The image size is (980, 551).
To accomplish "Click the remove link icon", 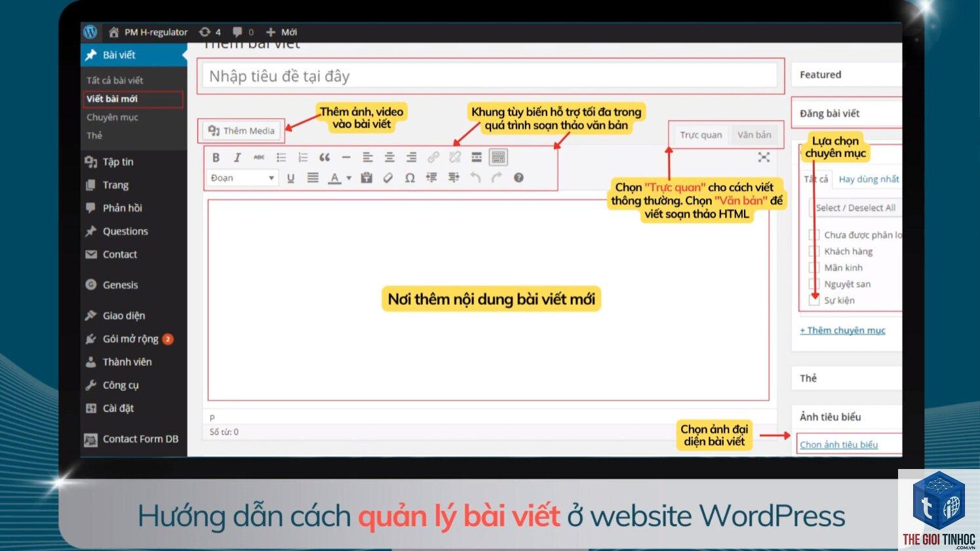I will point(455,157).
